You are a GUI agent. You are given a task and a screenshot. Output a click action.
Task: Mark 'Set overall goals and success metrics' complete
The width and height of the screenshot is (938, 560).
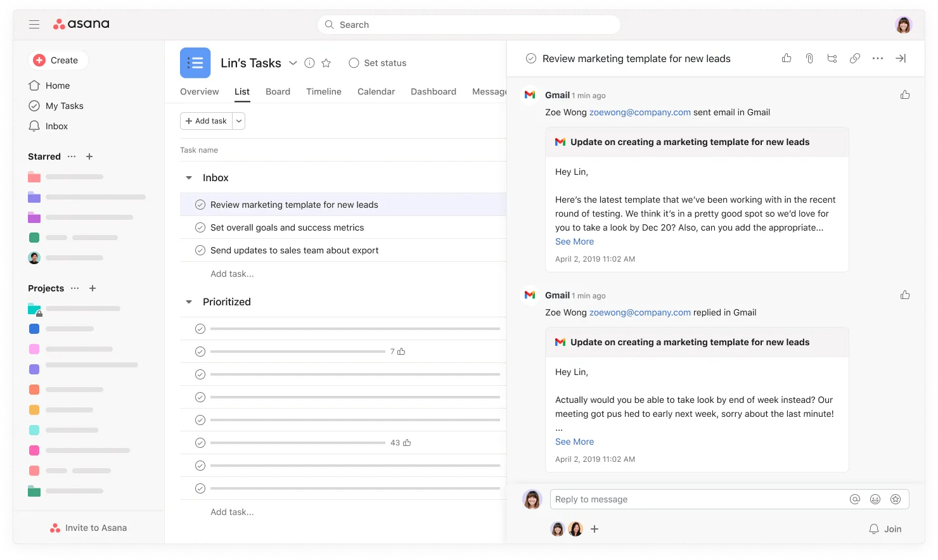point(200,227)
